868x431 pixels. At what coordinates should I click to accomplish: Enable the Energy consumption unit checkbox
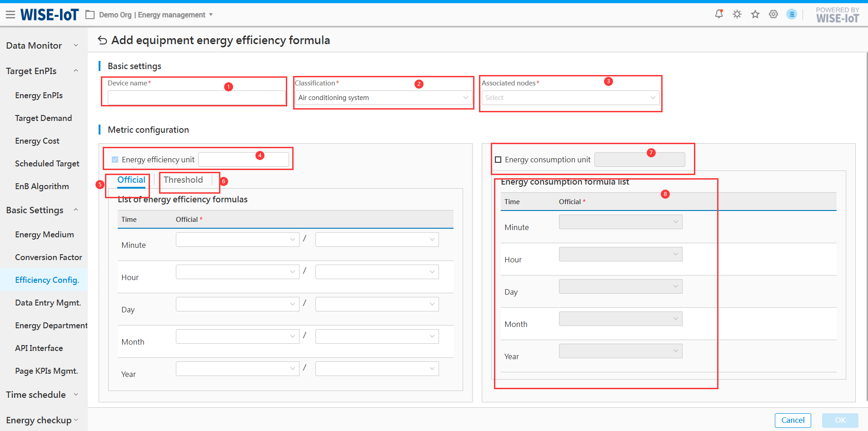[x=498, y=160]
